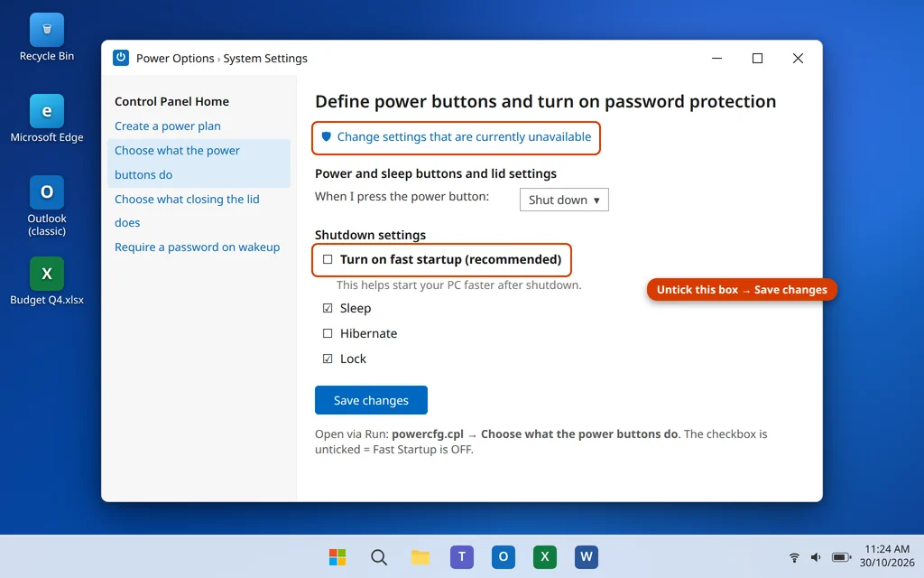Open Word from the taskbar

tap(587, 556)
